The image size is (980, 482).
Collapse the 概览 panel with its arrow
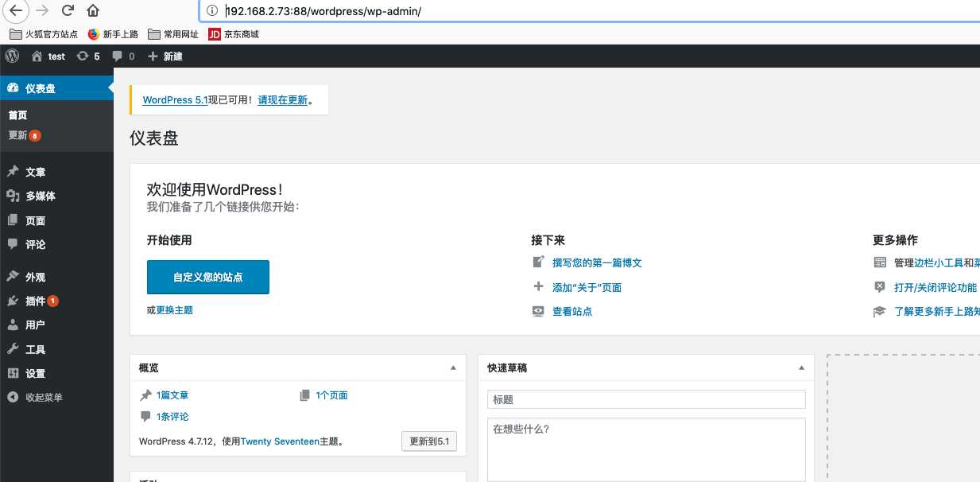coord(453,368)
